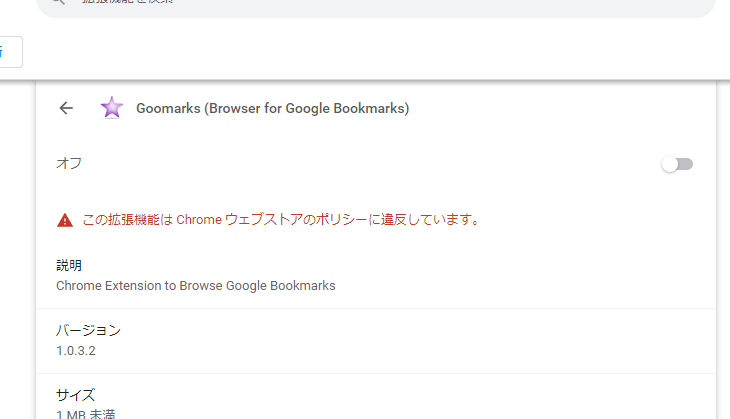Image resolution: width=730 pixels, height=419 pixels.
Task: Click the バージョン heading
Action: (88, 331)
